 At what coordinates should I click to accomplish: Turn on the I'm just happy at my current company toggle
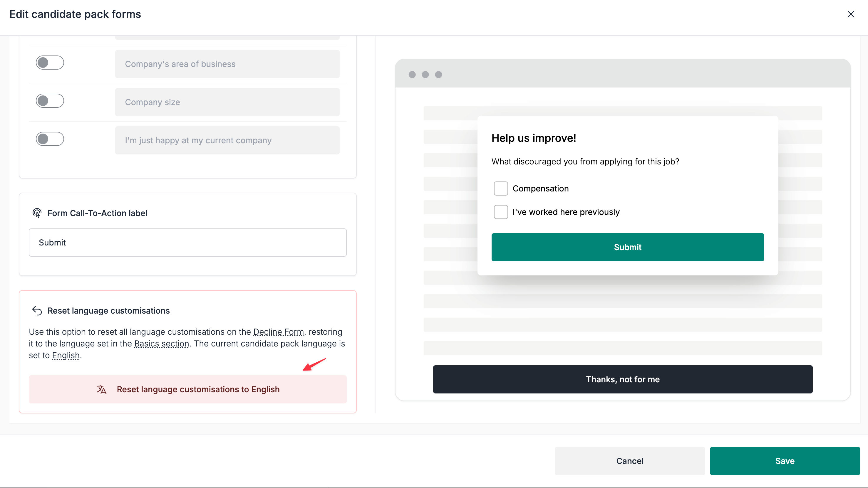(x=50, y=139)
